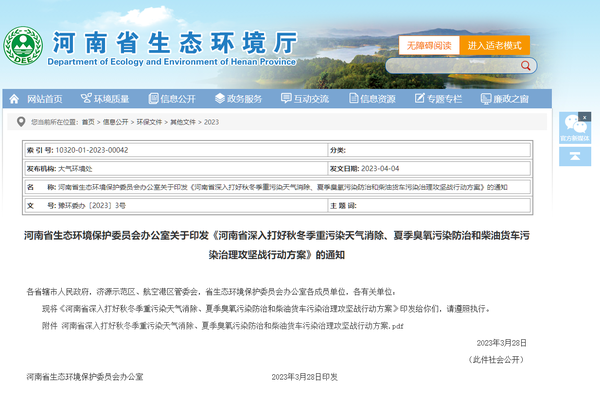This screenshot has height=400, width=600.
Task: Click the location pin icon in breadcrumb
Action: (23, 122)
